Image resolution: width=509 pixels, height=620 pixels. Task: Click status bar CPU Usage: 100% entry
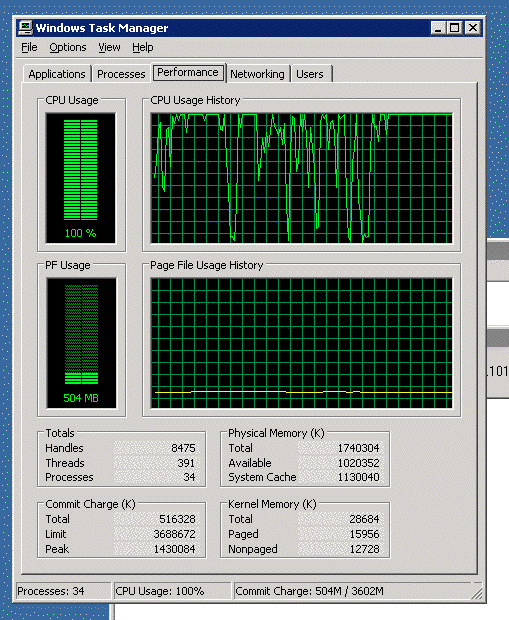coord(172,591)
